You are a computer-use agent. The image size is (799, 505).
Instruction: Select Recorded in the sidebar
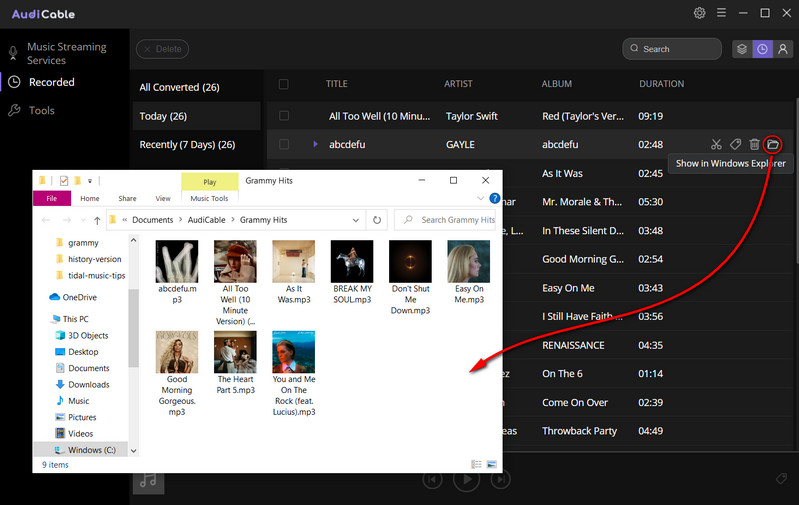(x=51, y=82)
